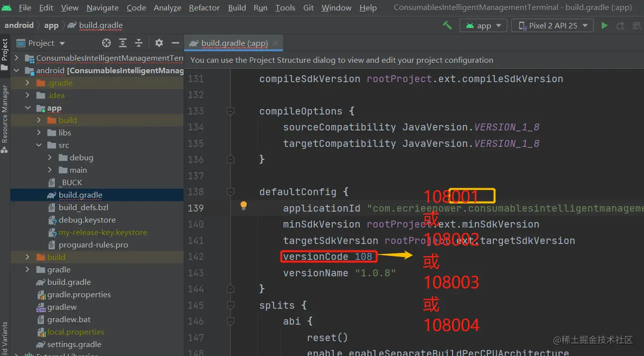Click the Expand All icon in Project panel
644x356 pixels.
(x=123, y=43)
